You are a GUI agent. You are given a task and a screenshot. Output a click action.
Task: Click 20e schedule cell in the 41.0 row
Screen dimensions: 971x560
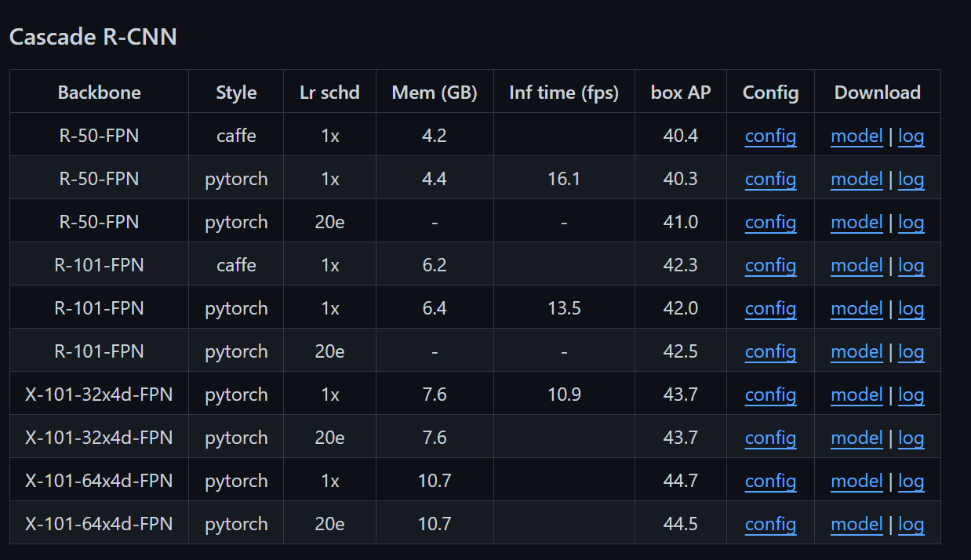coord(329,222)
